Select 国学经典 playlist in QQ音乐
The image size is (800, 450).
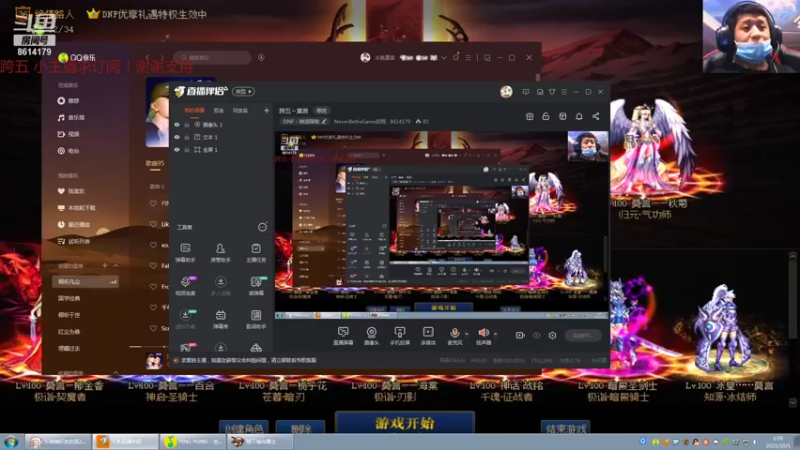69,298
